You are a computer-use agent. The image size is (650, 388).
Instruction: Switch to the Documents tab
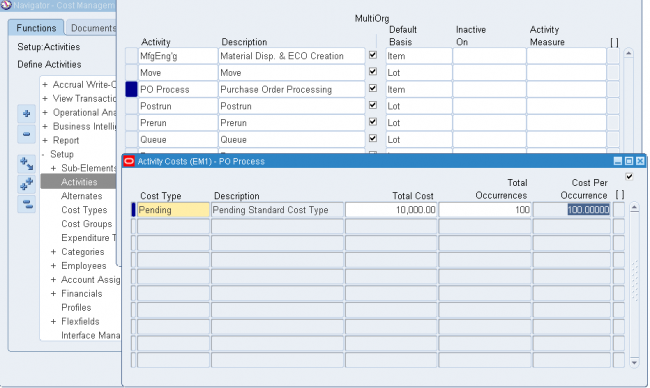click(x=92, y=28)
